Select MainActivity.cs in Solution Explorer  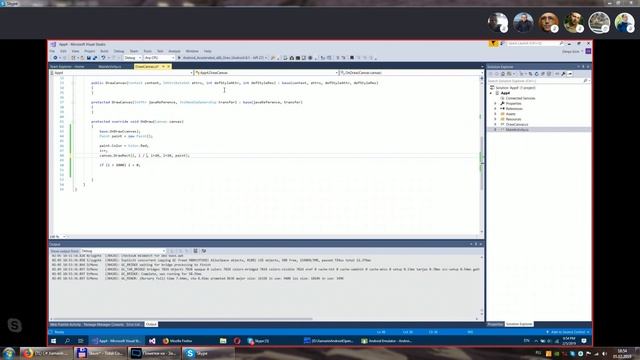point(517,130)
